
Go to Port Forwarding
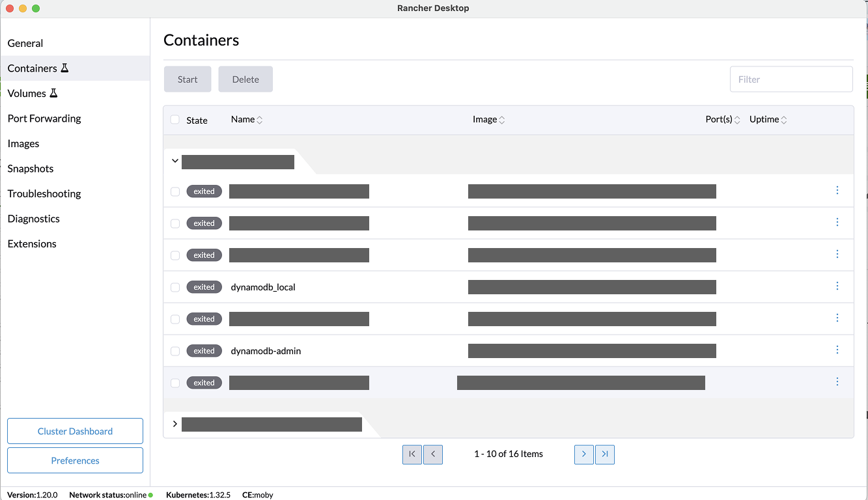pos(75,118)
